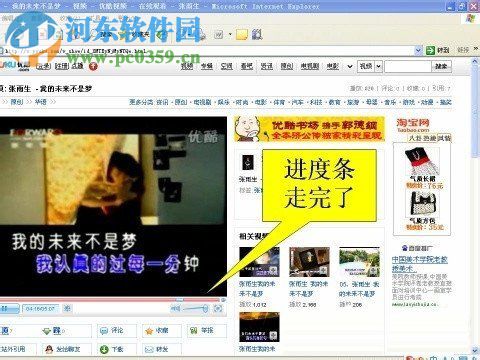Open the 娱乐 category link
This screenshot has width=480, height=360.
223,102
